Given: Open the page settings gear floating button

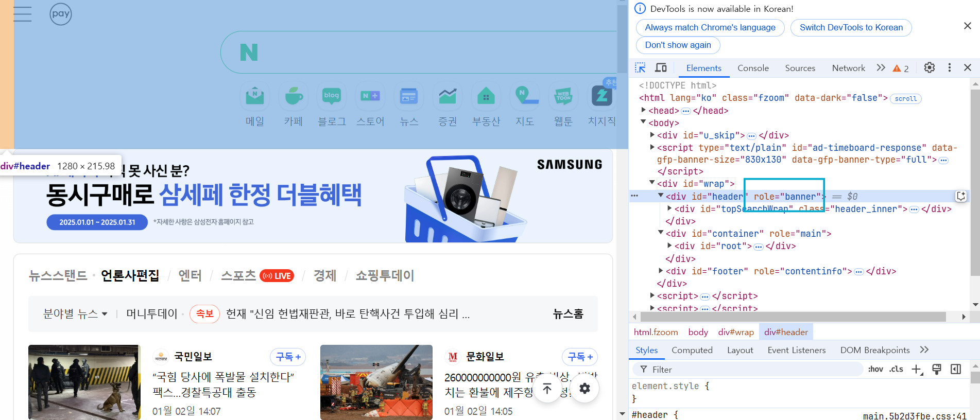Looking at the screenshot, I should point(584,389).
